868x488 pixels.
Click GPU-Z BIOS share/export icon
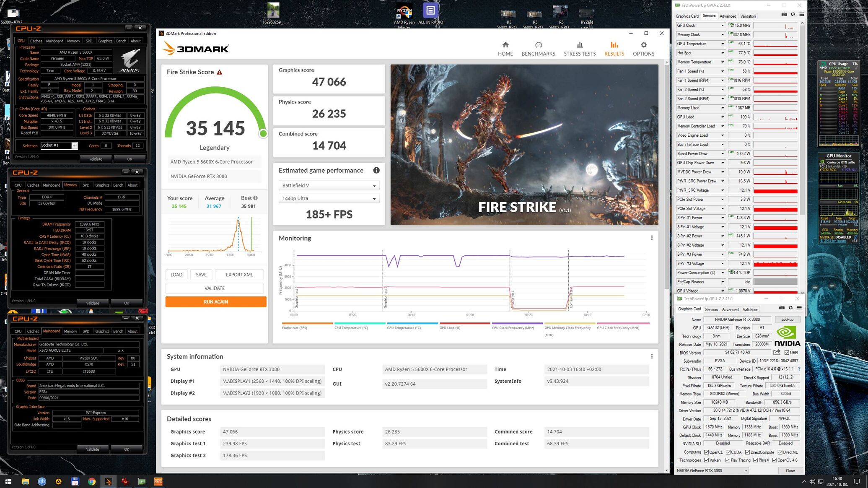777,353
